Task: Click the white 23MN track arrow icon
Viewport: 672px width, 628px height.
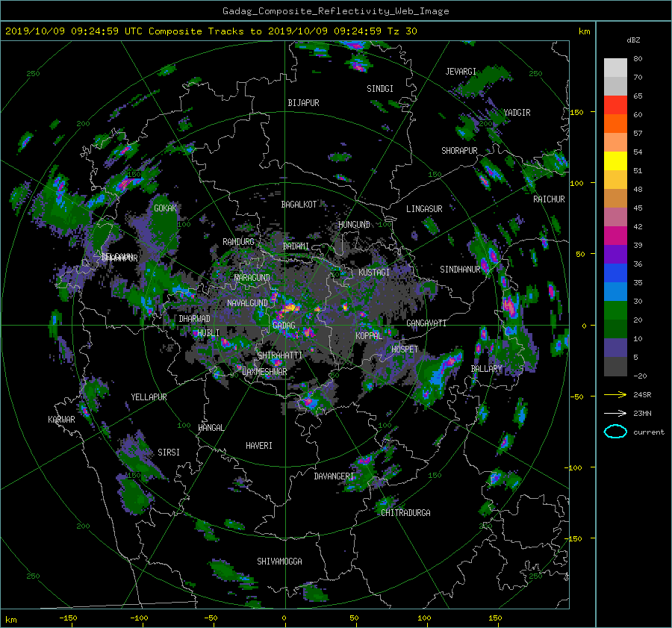Action: point(615,413)
